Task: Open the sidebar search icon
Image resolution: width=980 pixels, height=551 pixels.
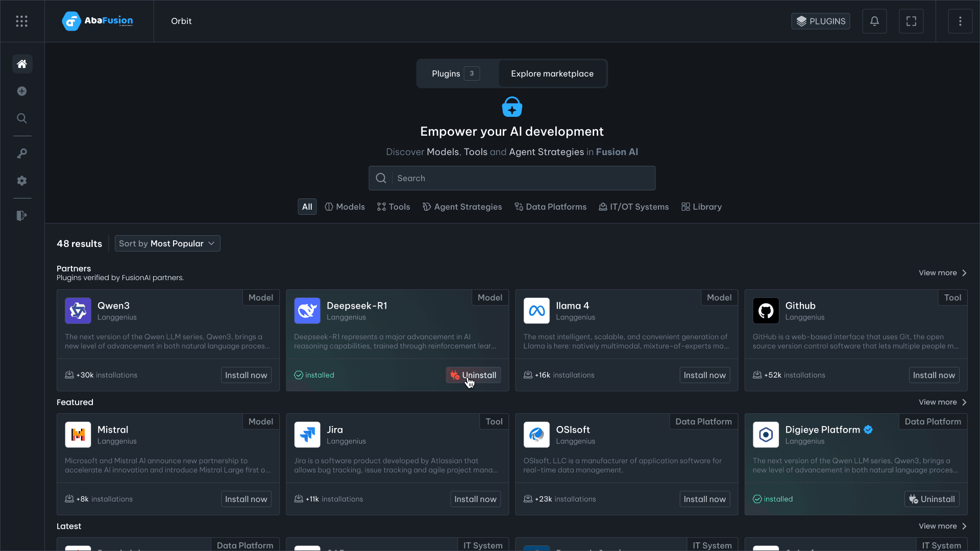Action: [22, 118]
